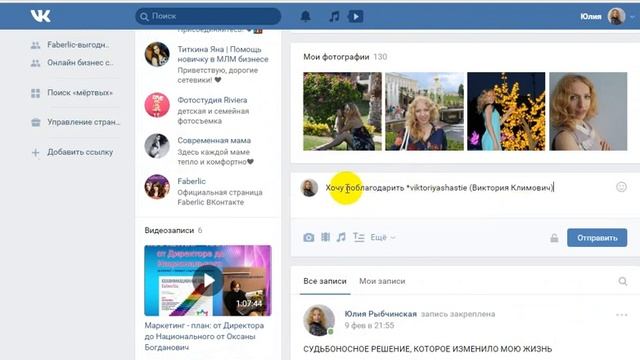Open second photo of woman near white building
This screenshot has width=640, height=360.
[x=424, y=111]
